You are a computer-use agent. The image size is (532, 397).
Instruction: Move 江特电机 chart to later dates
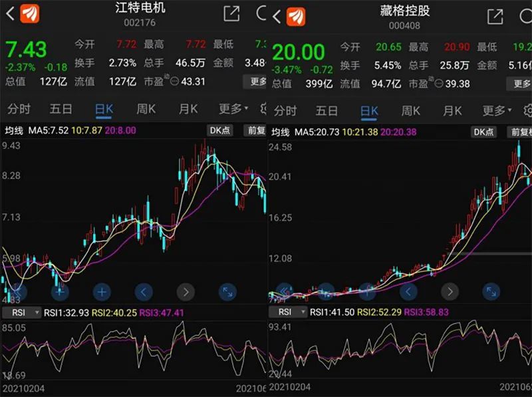click(186, 292)
